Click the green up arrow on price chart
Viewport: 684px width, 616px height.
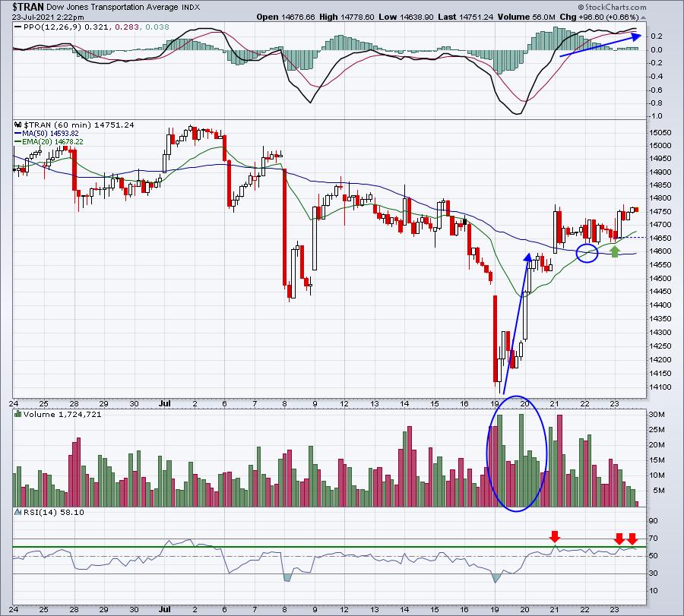(614, 251)
